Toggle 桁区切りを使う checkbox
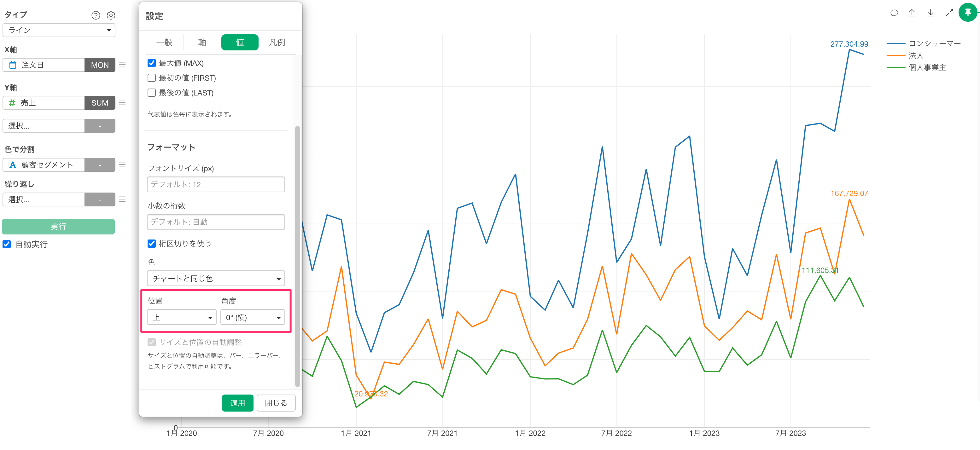The width and height of the screenshot is (980, 450). (152, 243)
